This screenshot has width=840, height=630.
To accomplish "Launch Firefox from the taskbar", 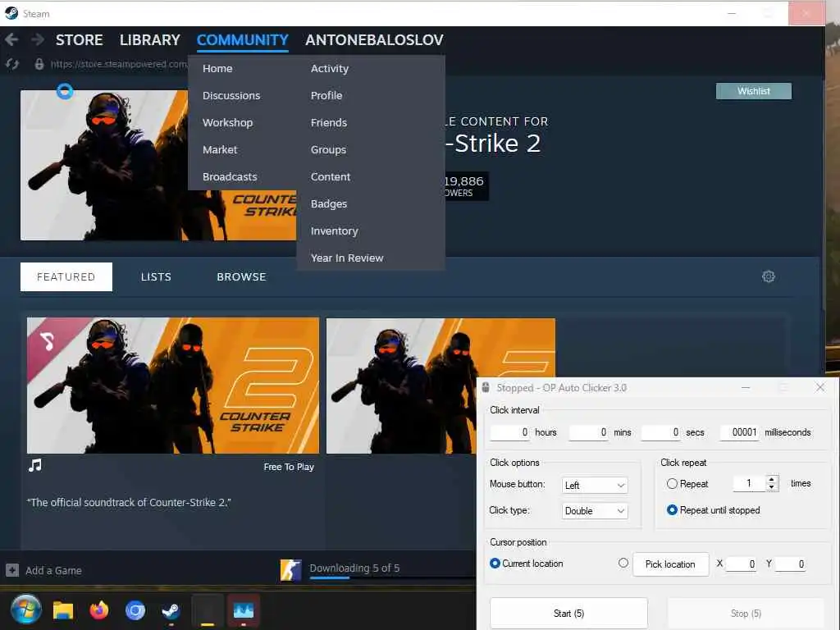I will [99, 610].
